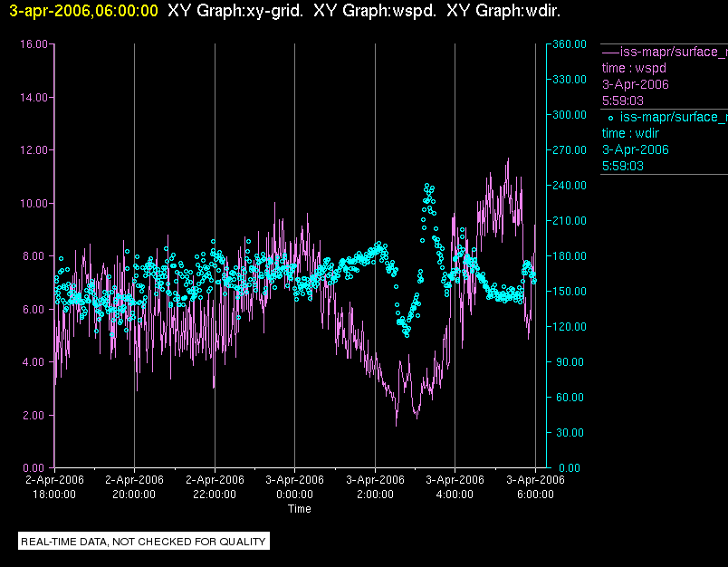728x567 pixels.
Task: Click the pink line sample in wspd legend
Action: (610, 52)
